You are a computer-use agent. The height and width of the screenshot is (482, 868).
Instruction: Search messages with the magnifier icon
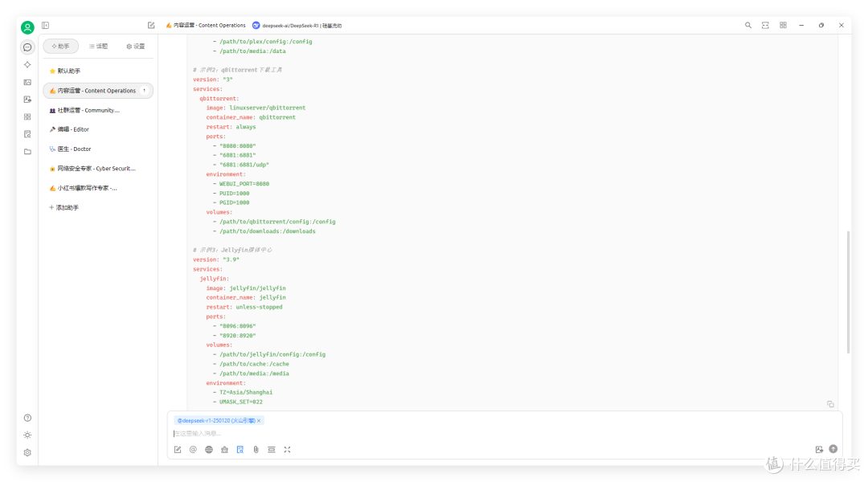748,26
